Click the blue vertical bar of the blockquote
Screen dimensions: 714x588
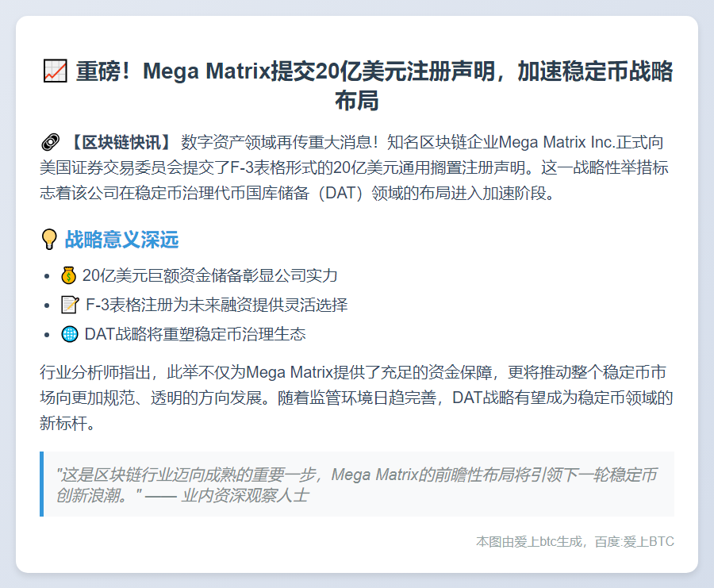coord(41,484)
